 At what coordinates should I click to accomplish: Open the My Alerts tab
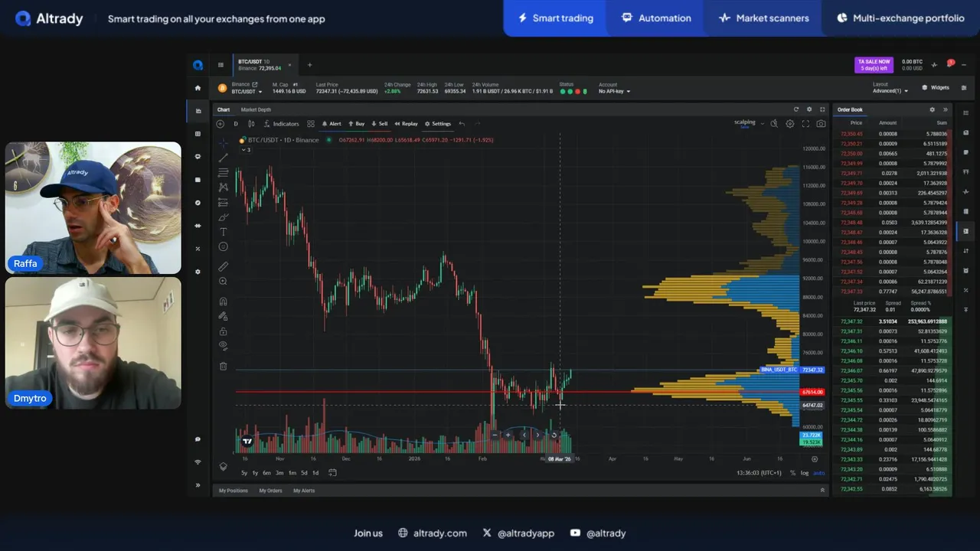(304, 491)
